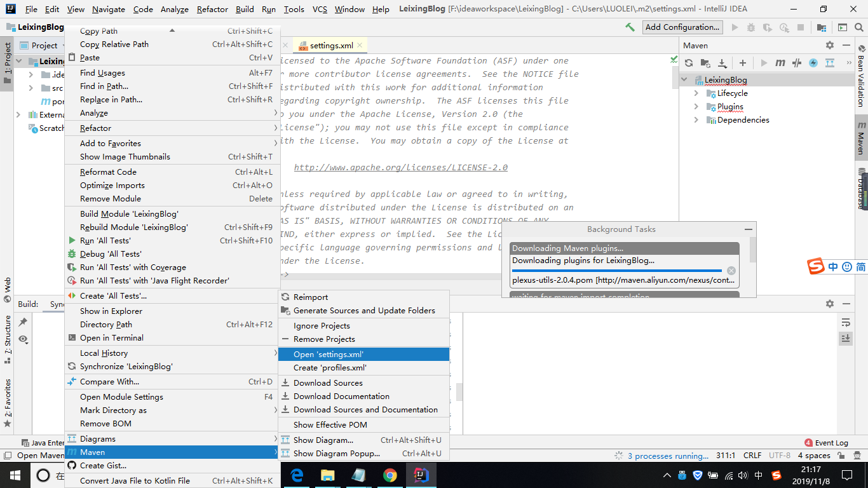
Task: Toggle scroll to end in Build output
Action: pyautogui.click(x=846, y=339)
